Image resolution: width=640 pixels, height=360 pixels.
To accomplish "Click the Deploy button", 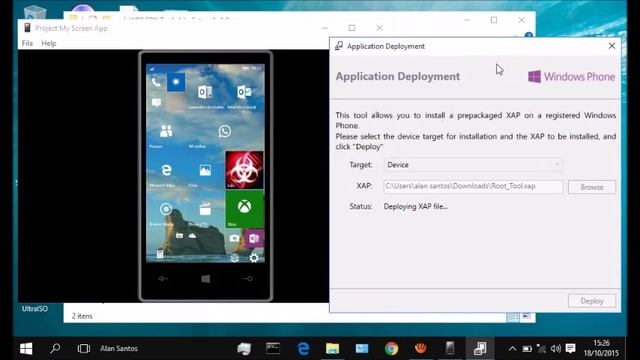I will point(592,301).
